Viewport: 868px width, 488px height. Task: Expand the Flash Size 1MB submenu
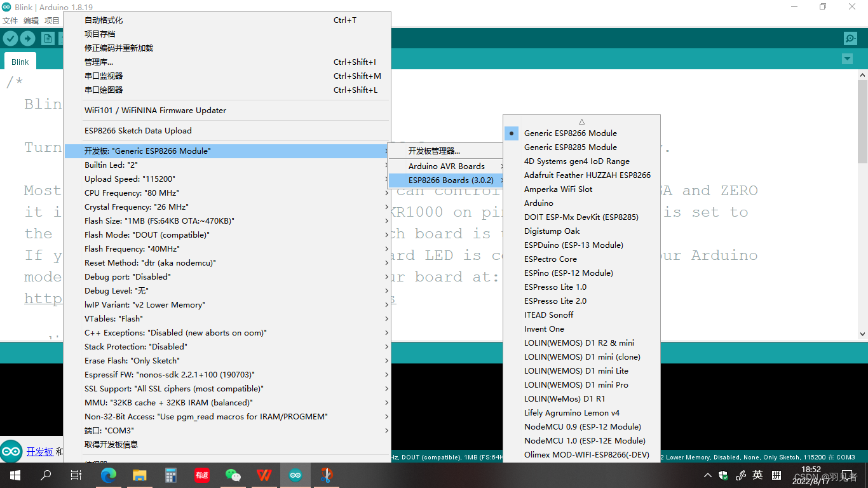pyautogui.click(x=227, y=221)
